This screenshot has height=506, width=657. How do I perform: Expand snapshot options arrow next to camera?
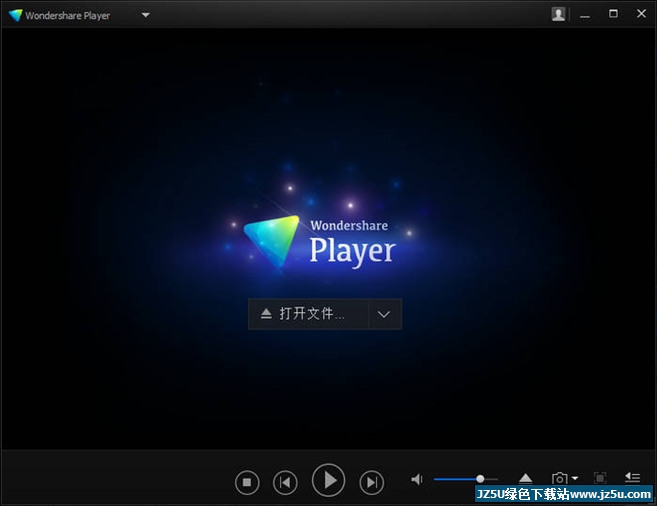575,478
